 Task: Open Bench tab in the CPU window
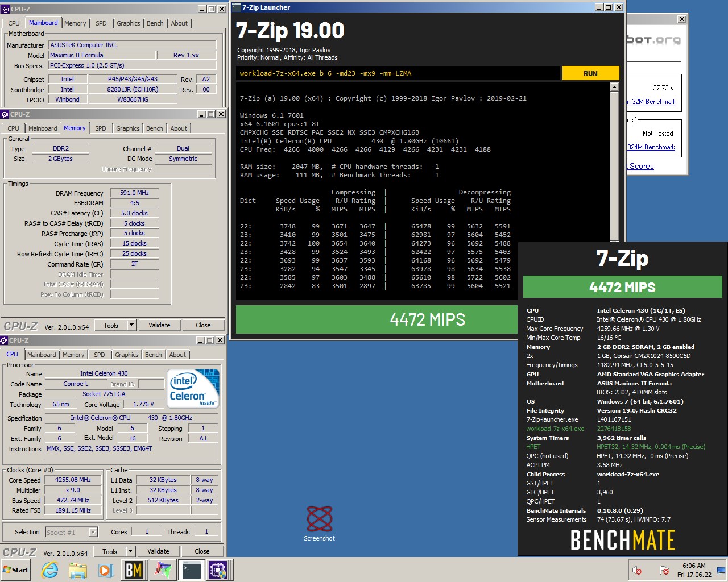(x=154, y=355)
